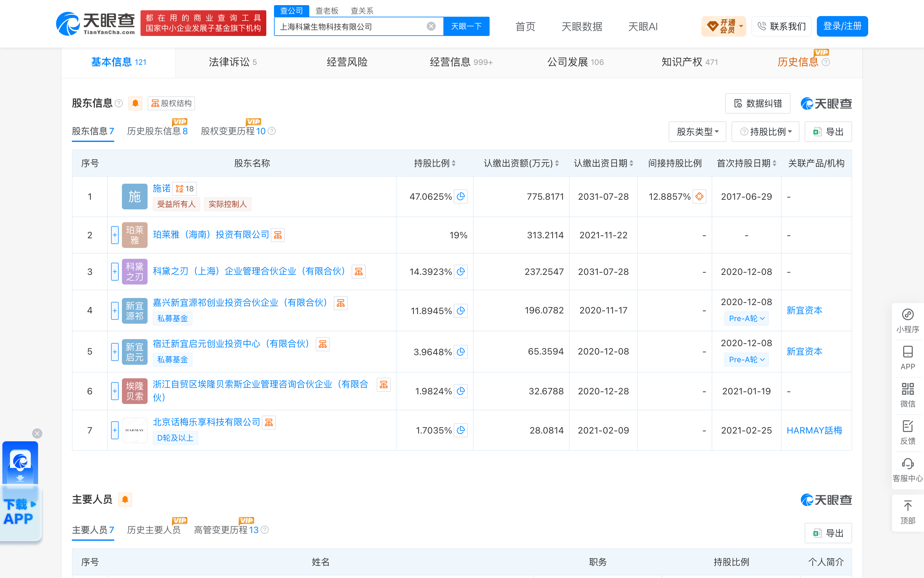924x578 pixels.
Task: Switch to 经营信息 tab
Action: (x=461, y=62)
